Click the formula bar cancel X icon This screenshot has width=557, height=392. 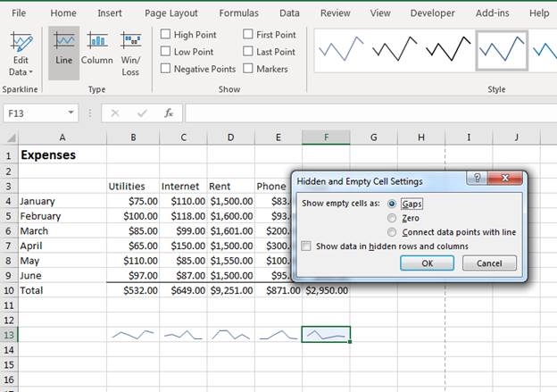tap(115, 113)
